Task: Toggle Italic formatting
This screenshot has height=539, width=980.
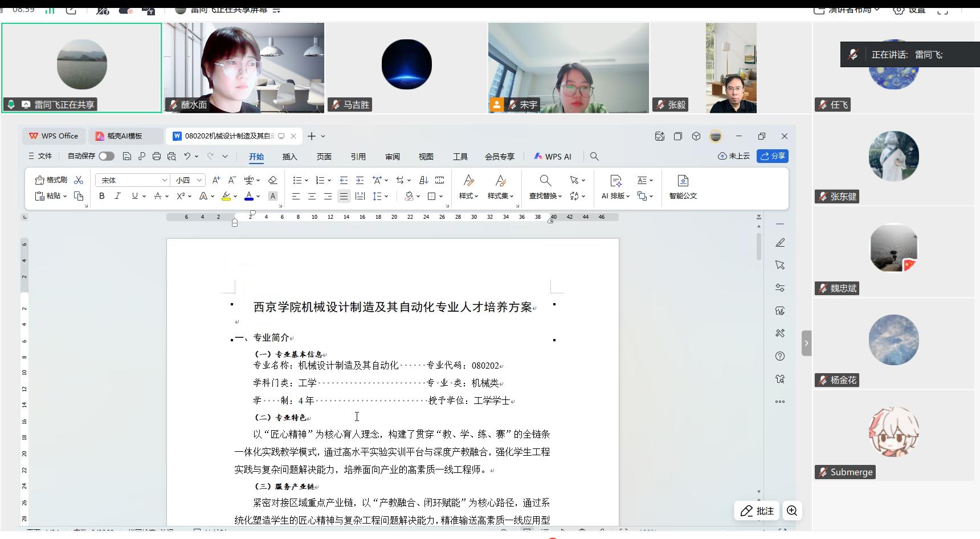Action: [x=118, y=196]
